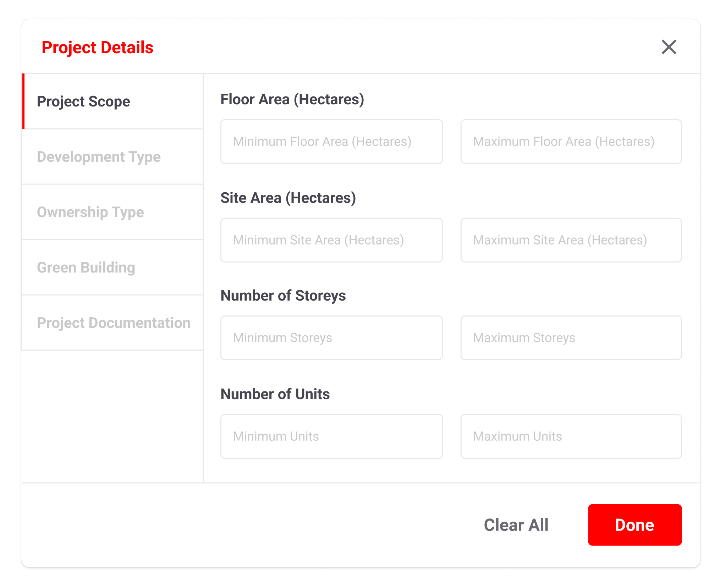Close the Project Details dialog
720x588 pixels.
(x=669, y=47)
